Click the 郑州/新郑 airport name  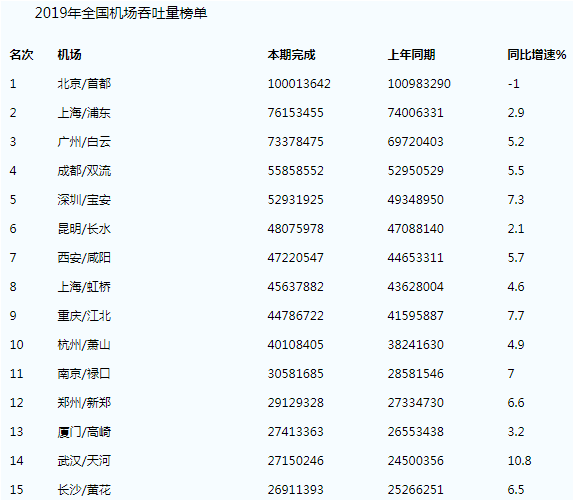point(84,403)
